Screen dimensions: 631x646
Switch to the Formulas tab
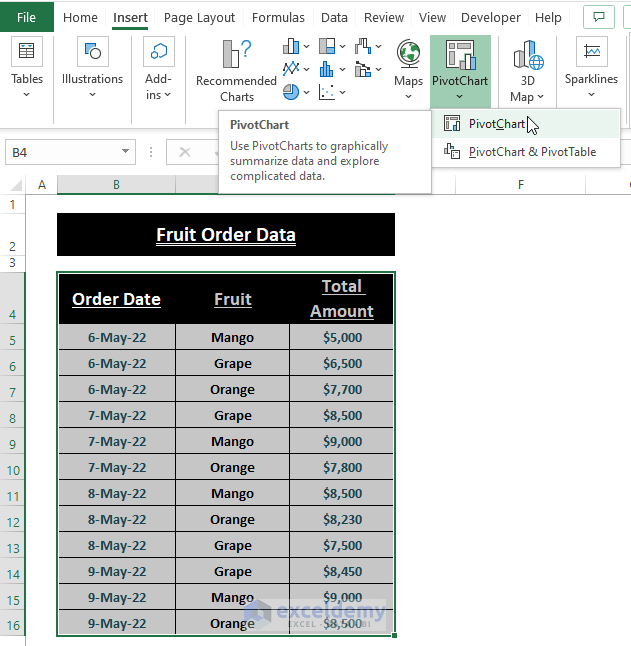click(x=278, y=17)
